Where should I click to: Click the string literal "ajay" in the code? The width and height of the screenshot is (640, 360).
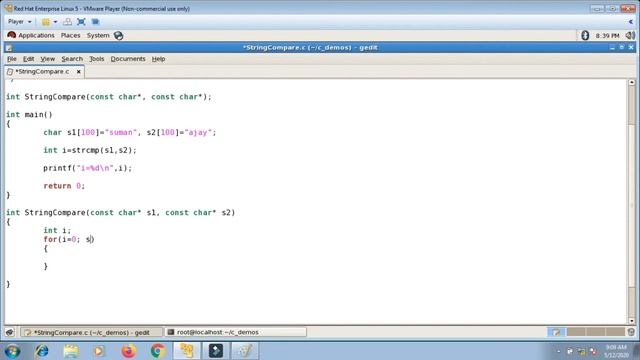198,133
